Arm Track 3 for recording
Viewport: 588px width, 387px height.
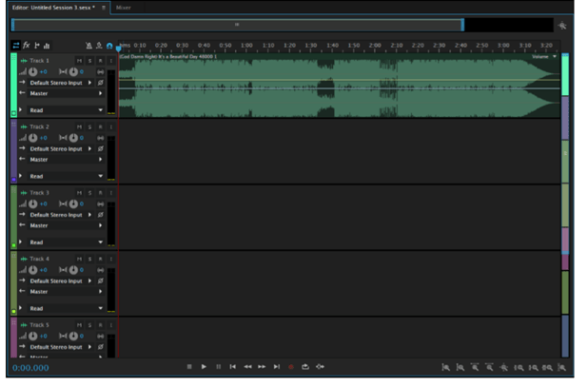tap(100, 193)
